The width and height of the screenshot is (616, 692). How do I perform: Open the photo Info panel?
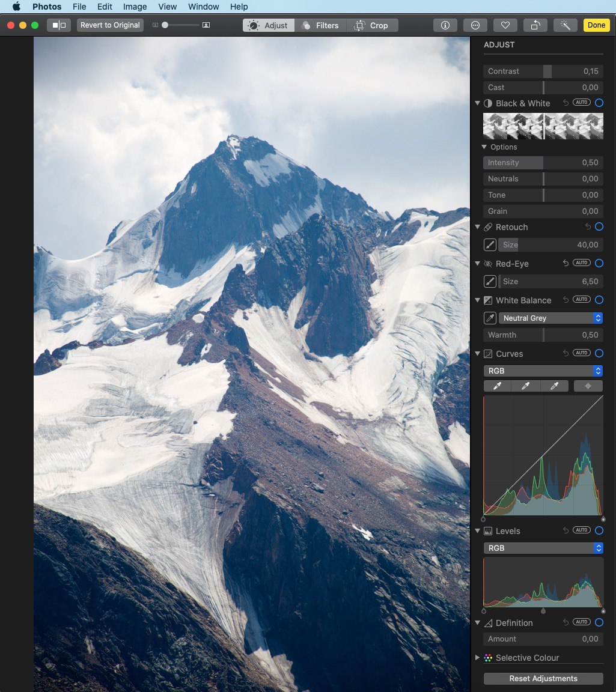[445, 25]
